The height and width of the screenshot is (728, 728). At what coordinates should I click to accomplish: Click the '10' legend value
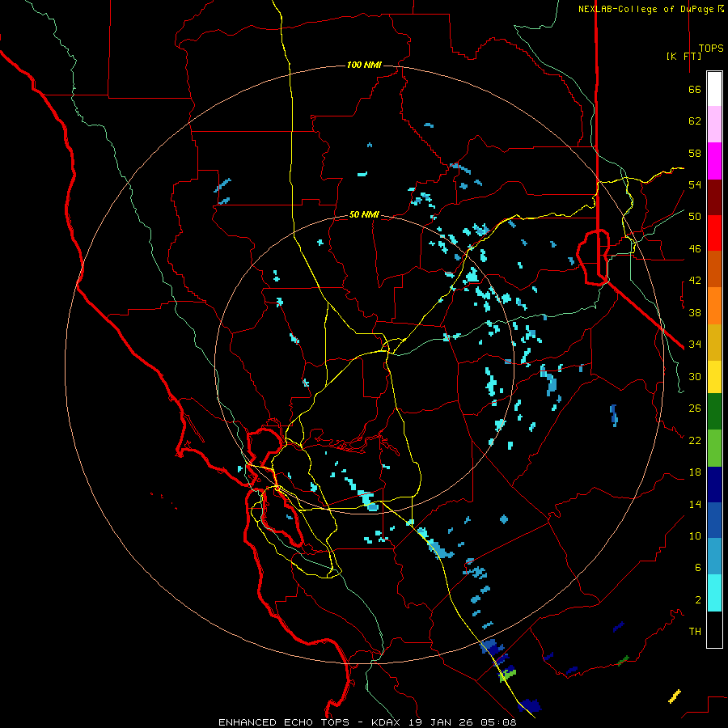coord(695,535)
